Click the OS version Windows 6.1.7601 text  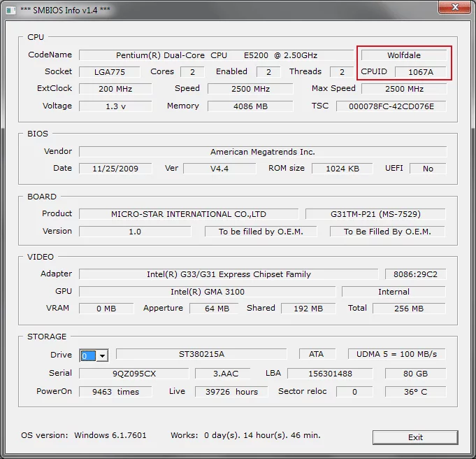click(84, 435)
